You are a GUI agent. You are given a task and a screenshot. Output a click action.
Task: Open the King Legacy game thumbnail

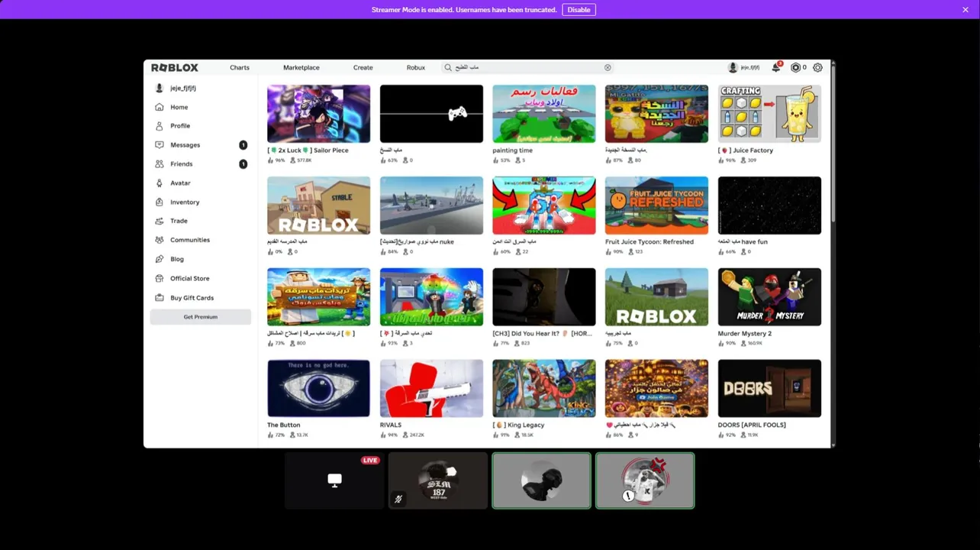tap(543, 388)
